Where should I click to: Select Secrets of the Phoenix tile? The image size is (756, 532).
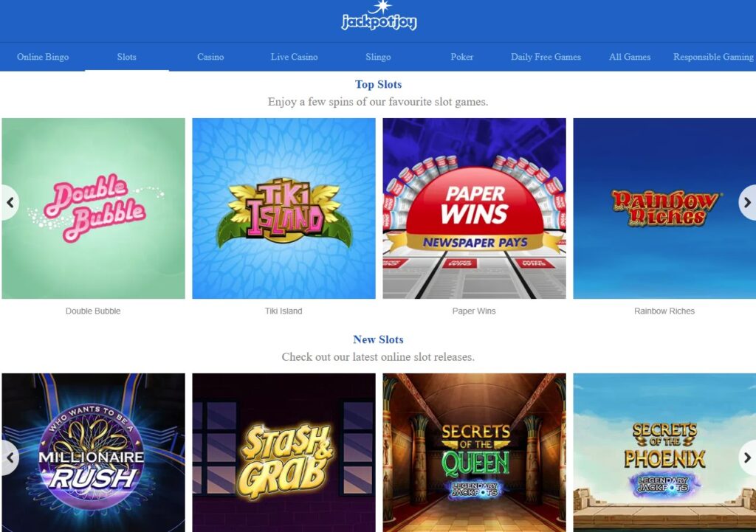[x=664, y=452]
